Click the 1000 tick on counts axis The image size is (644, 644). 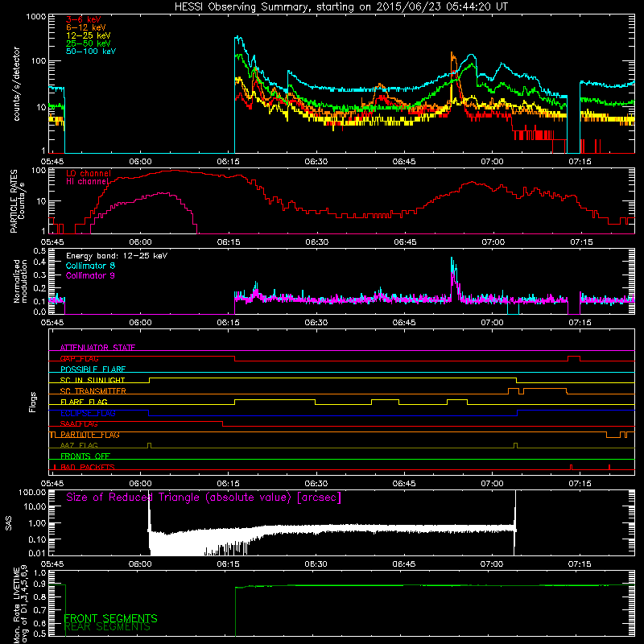[x=36, y=17]
